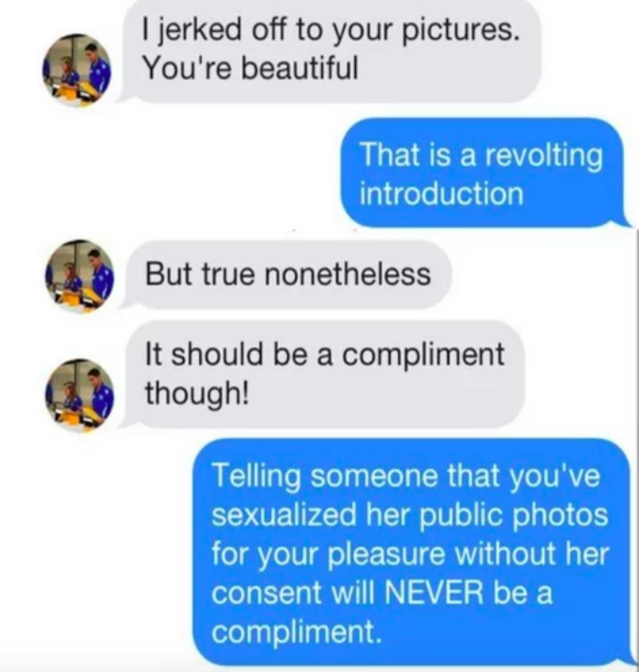The image size is (639, 672).
Task: Click the word 'nonetheless' in gray bubble
Action: [348, 274]
